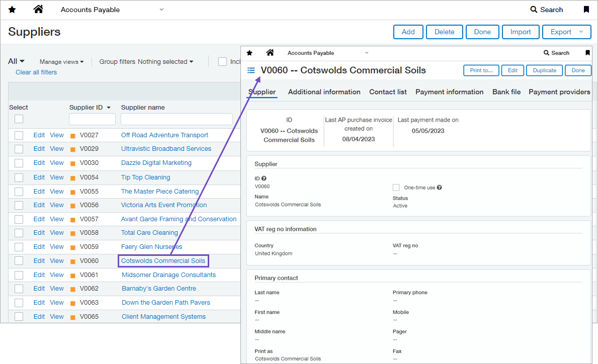598x364 pixels.
Task: Check the select-all checkbox under Select header
Action: [19, 119]
